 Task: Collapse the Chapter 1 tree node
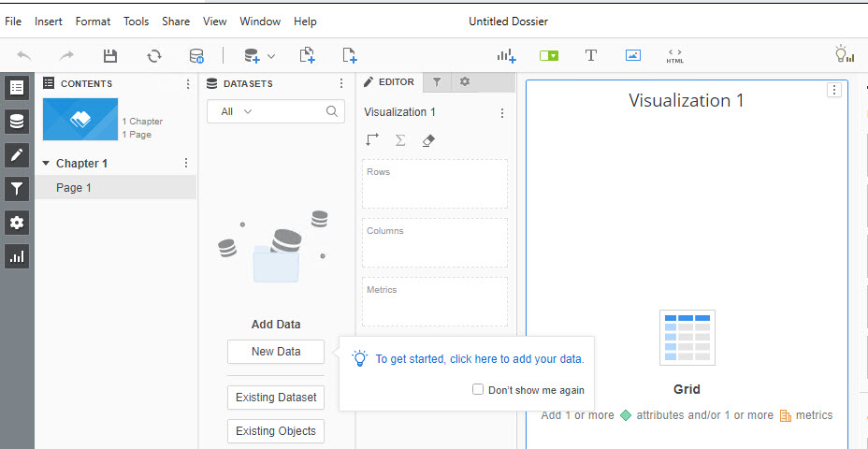pyautogui.click(x=46, y=163)
